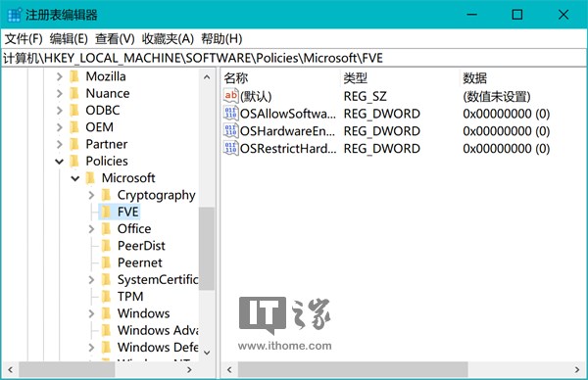The width and height of the screenshot is (588, 380).
Task: Click the (默认) string value icon
Action: click(x=230, y=96)
